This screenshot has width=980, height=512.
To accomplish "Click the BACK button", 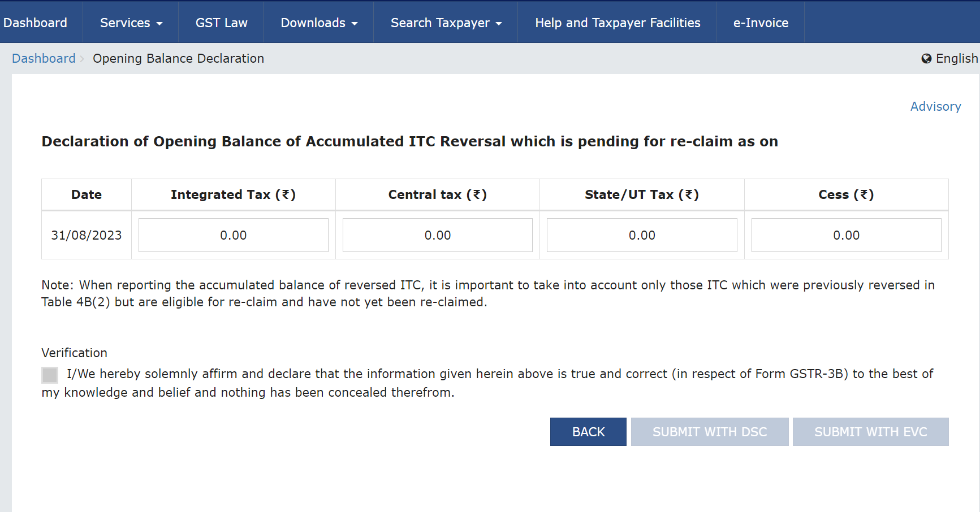I will 588,432.
